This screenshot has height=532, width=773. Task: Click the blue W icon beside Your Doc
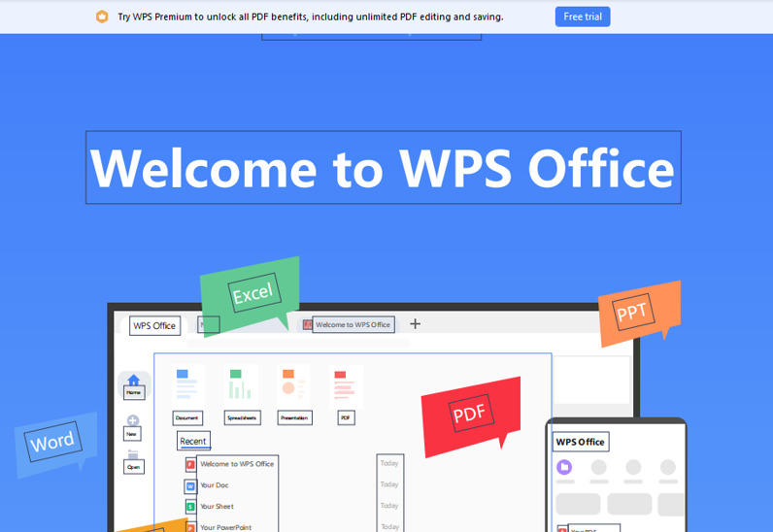190,486
